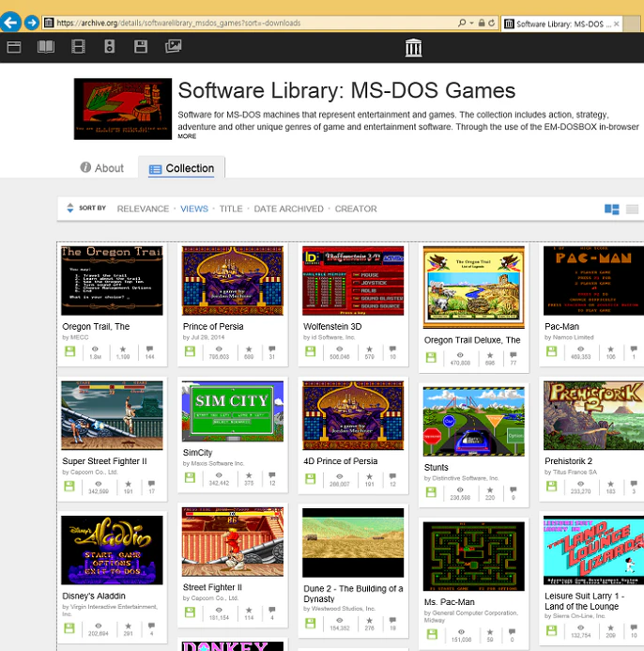This screenshot has width=644, height=651.
Task: Click the Ms. Pac-Man title link
Action: coord(449,601)
